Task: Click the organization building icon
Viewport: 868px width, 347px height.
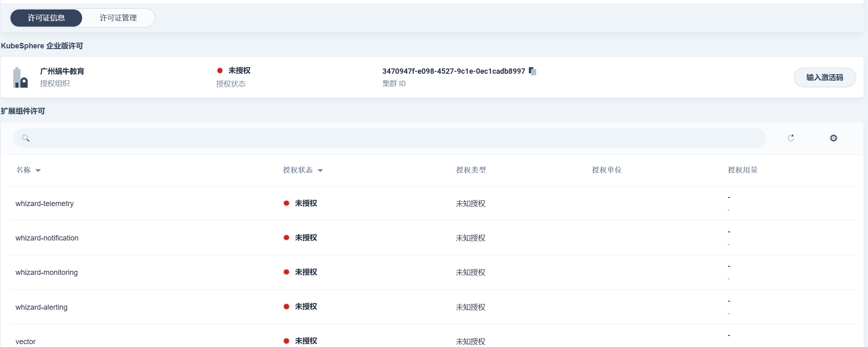Action: tap(20, 77)
